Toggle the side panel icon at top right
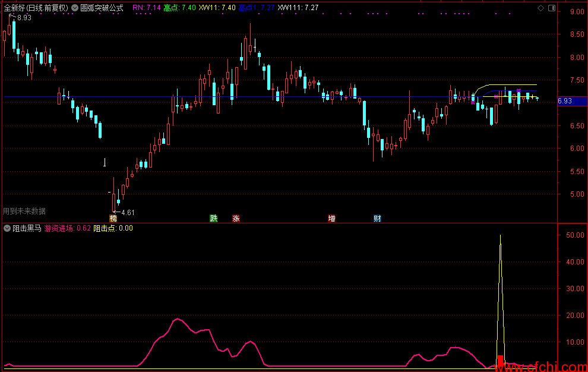Image resolution: width=588 pixels, height=372 pixels. click(x=552, y=8)
